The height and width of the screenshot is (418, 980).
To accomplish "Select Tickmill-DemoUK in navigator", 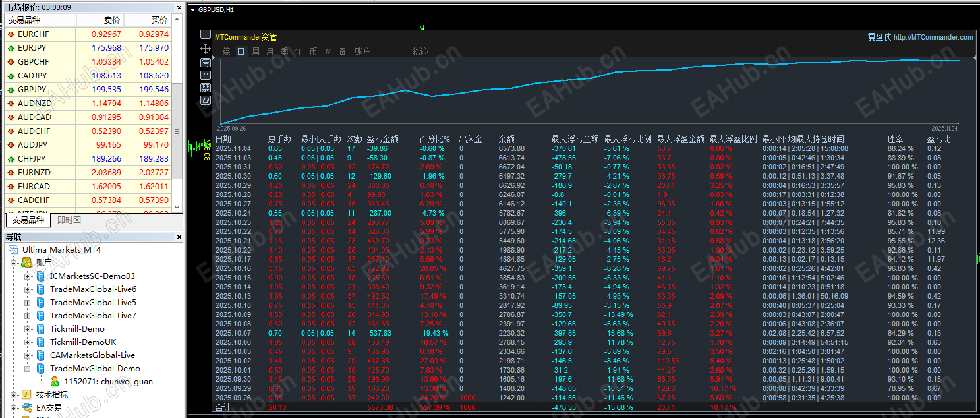I will click(x=83, y=342).
